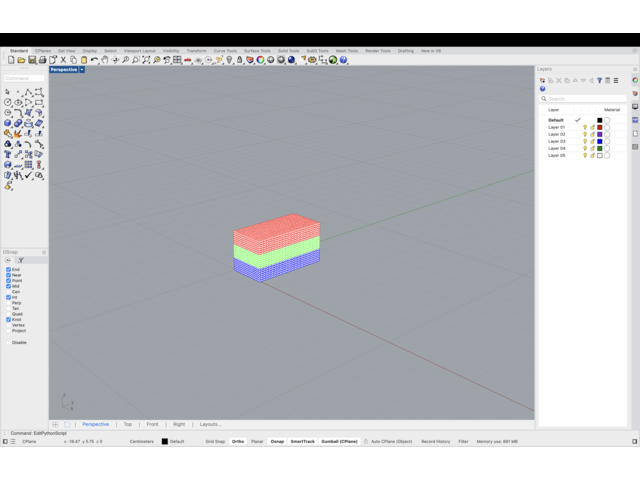Toggle Ortho in status bar

(238, 442)
